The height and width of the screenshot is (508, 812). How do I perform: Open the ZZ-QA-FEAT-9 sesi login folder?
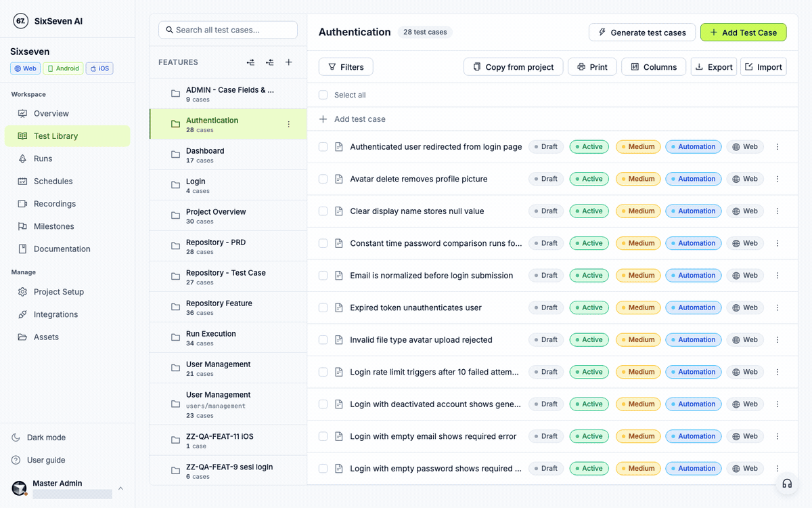[228, 469]
